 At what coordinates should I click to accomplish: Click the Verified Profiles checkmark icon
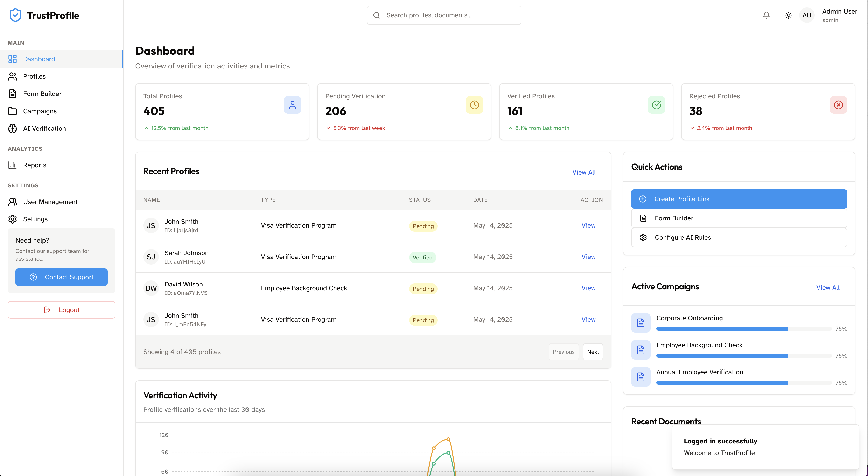pos(656,105)
